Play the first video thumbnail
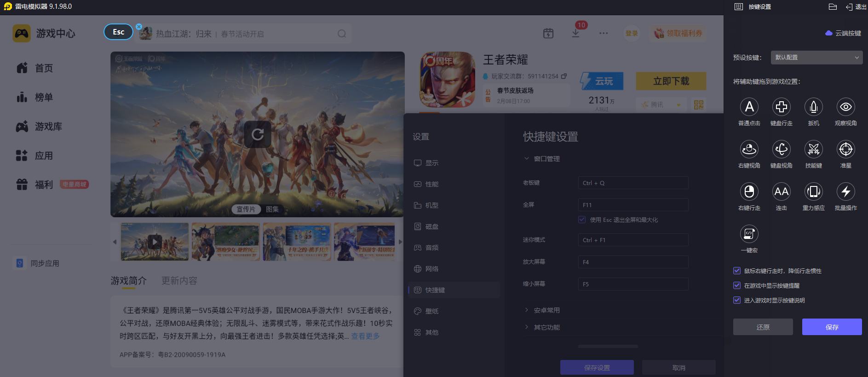 tap(155, 242)
